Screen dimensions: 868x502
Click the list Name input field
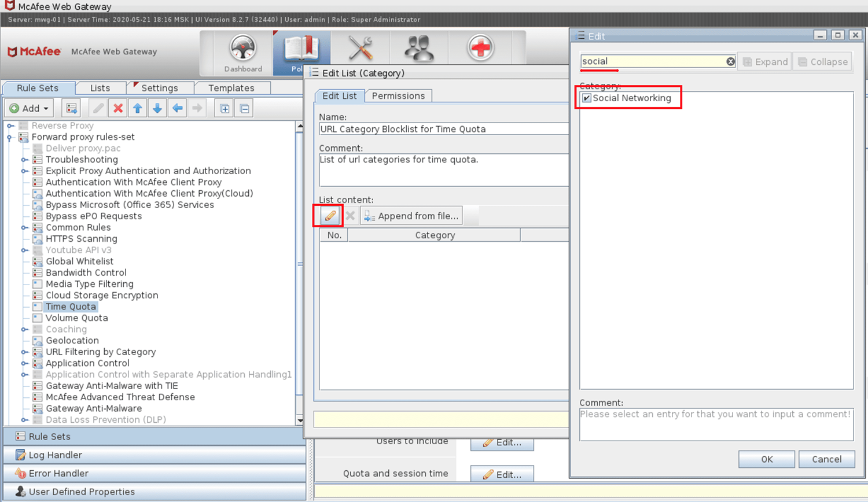click(x=444, y=129)
